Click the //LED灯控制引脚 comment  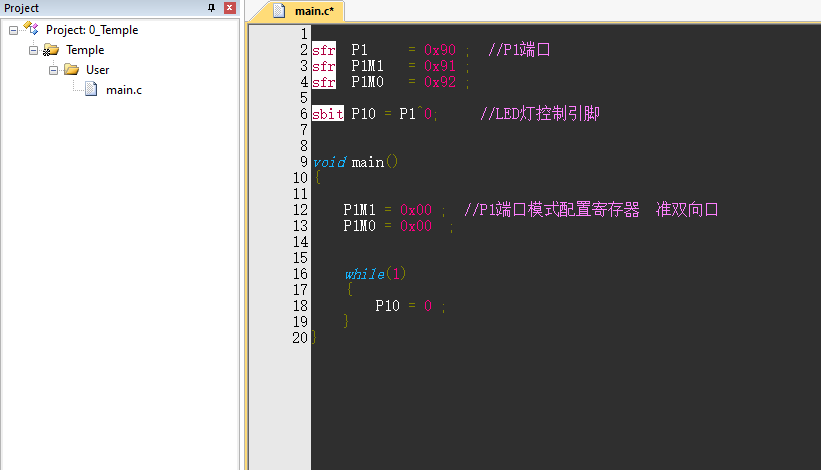tap(540, 114)
